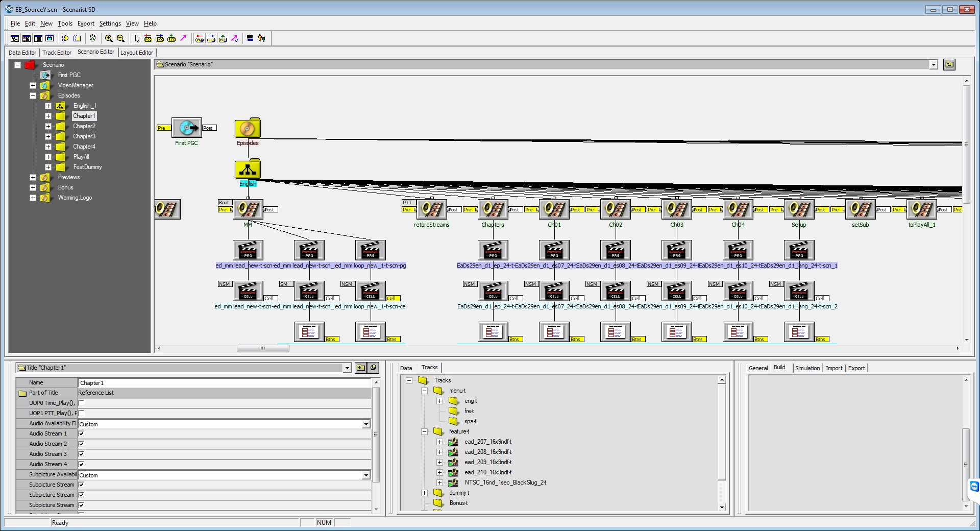Expand the feature-t folder in Tracks panel

tap(425, 431)
